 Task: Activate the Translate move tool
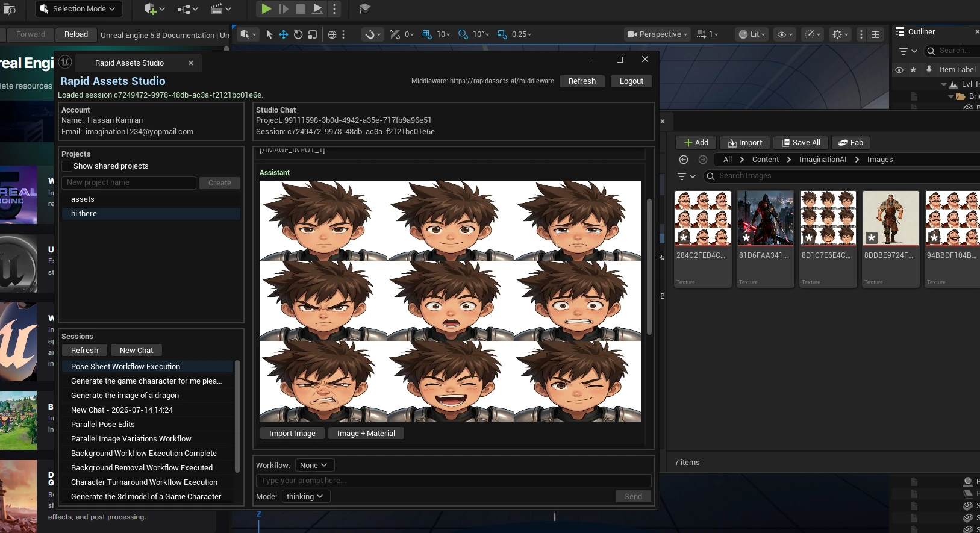click(x=283, y=34)
